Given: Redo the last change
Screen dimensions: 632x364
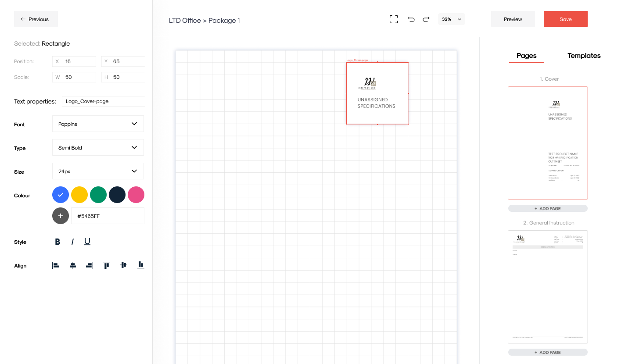Looking at the screenshot, I should pyautogui.click(x=426, y=19).
